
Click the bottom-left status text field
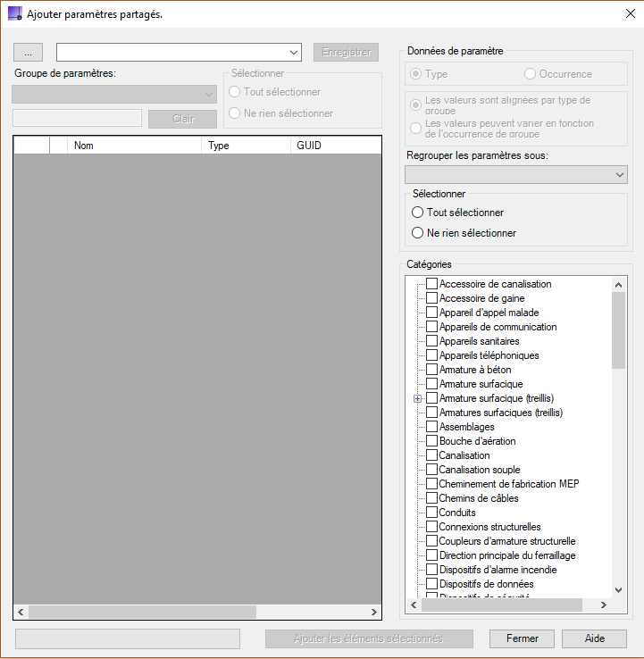coord(128,638)
